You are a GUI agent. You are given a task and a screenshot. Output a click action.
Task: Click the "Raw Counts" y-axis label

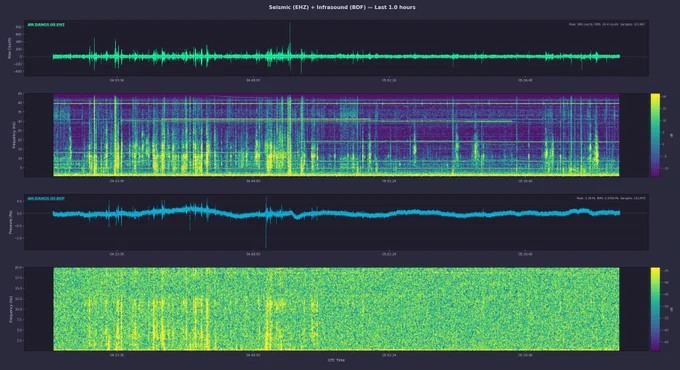(10, 48)
